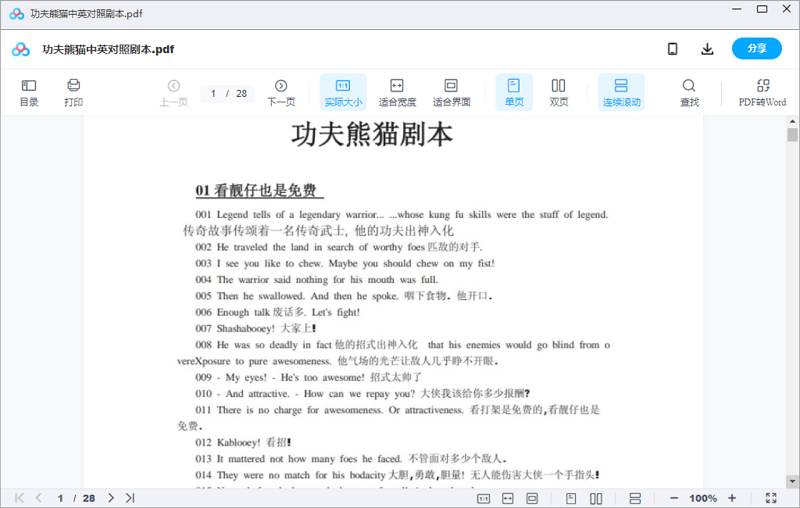Jump to last page in bottom bar
The height and width of the screenshot is (508, 800).
point(130,498)
